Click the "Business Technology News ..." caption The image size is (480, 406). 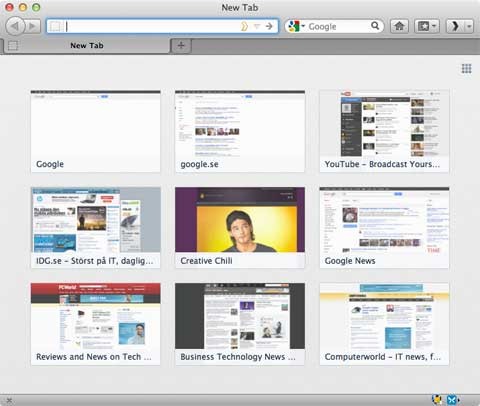238,357
